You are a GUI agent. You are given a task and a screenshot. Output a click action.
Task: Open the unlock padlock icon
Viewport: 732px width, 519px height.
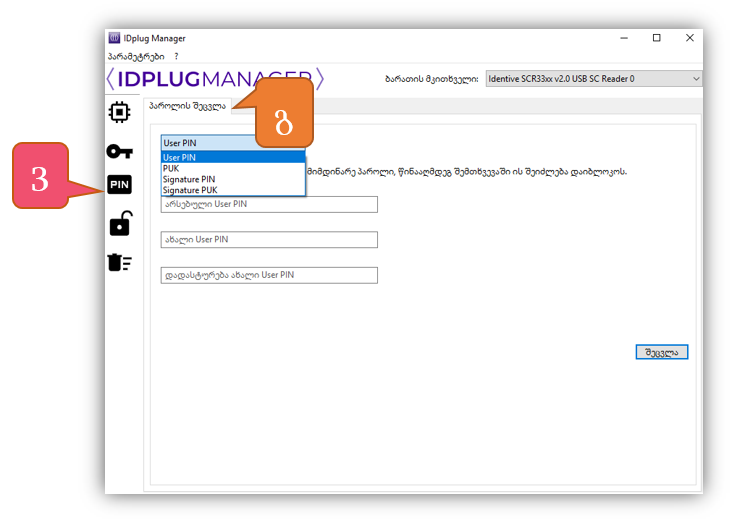119,223
